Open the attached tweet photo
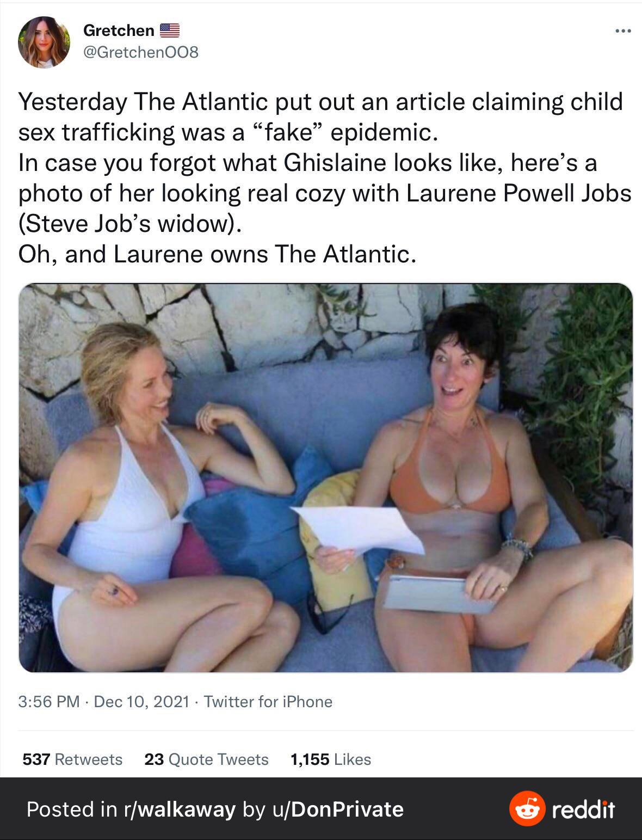The height and width of the screenshot is (840, 642). 325,477
